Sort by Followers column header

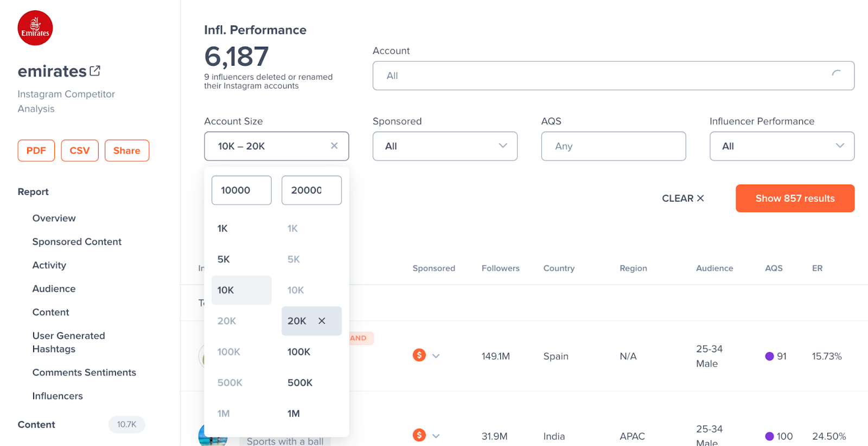click(501, 268)
